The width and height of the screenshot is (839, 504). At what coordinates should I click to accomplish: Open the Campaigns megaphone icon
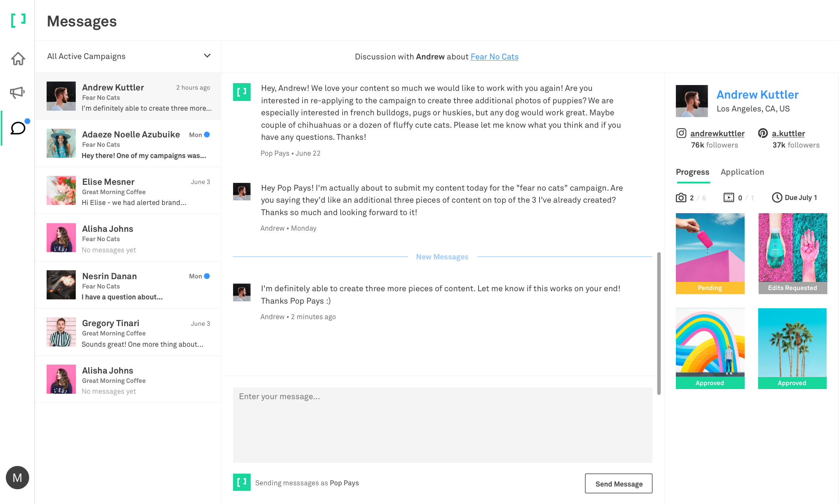(x=17, y=92)
